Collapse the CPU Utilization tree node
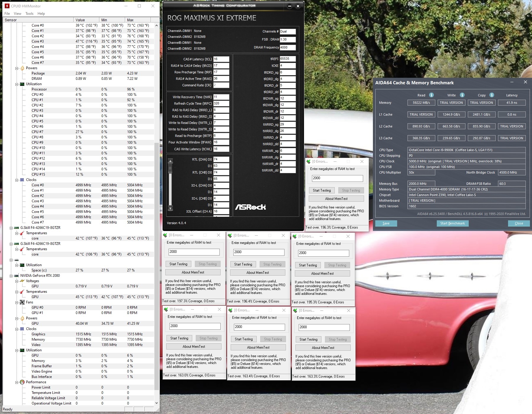The width and height of the screenshot is (532, 414). coord(17,84)
